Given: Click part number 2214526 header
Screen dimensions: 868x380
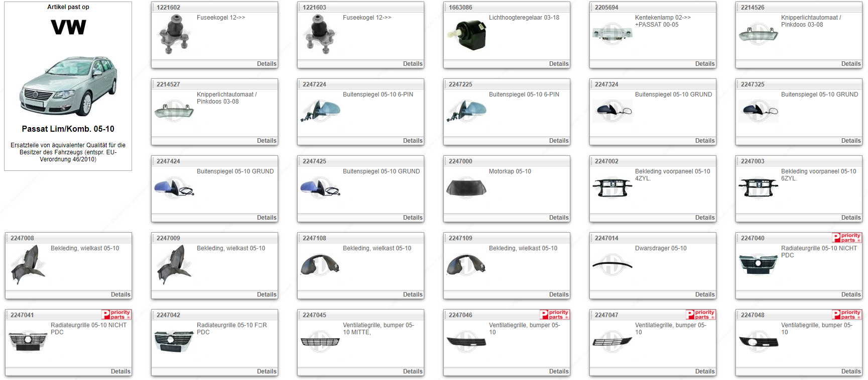Looking at the screenshot, I should point(753,8).
